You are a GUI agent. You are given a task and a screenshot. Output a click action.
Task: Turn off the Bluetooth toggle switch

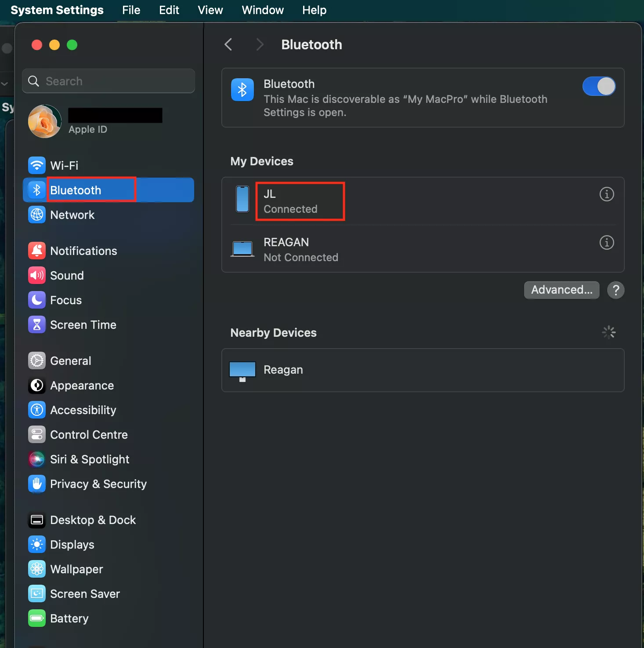pos(598,86)
